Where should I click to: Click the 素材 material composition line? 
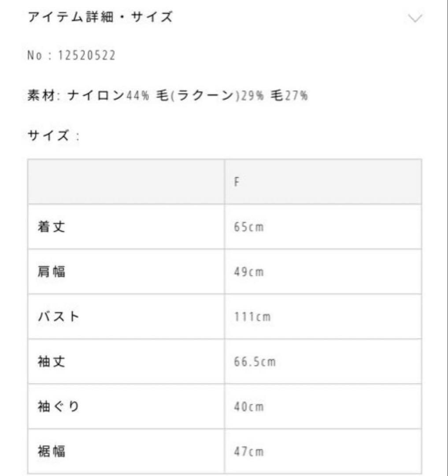[x=167, y=95]
